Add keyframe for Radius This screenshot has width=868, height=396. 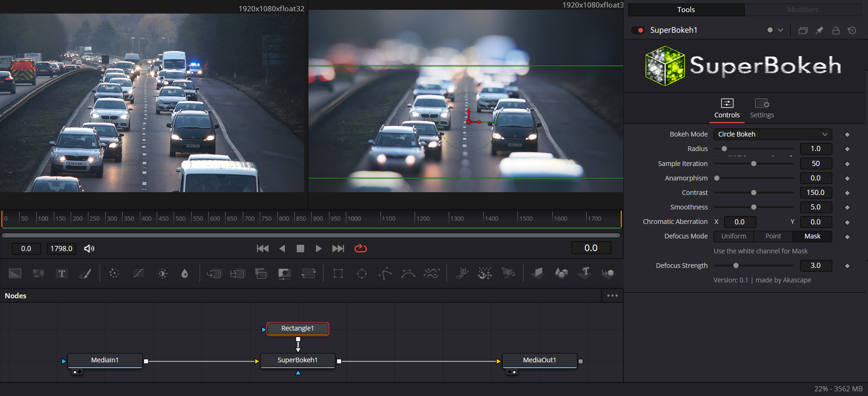pyautogui.click(x=847, y=149)
